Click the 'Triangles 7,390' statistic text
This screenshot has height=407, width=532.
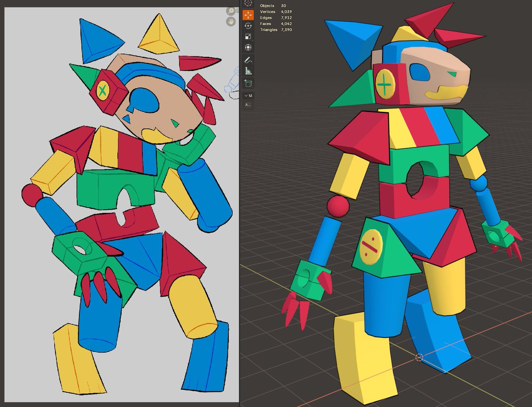[275, 30]
